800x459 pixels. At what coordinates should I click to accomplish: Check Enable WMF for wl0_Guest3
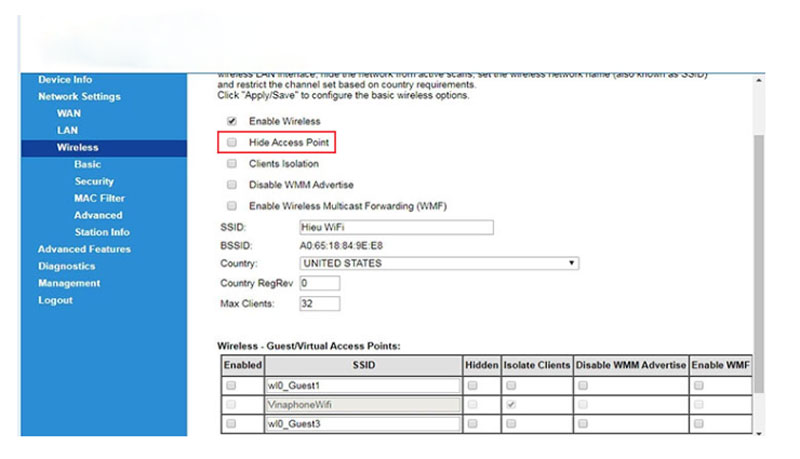point(698,424)
